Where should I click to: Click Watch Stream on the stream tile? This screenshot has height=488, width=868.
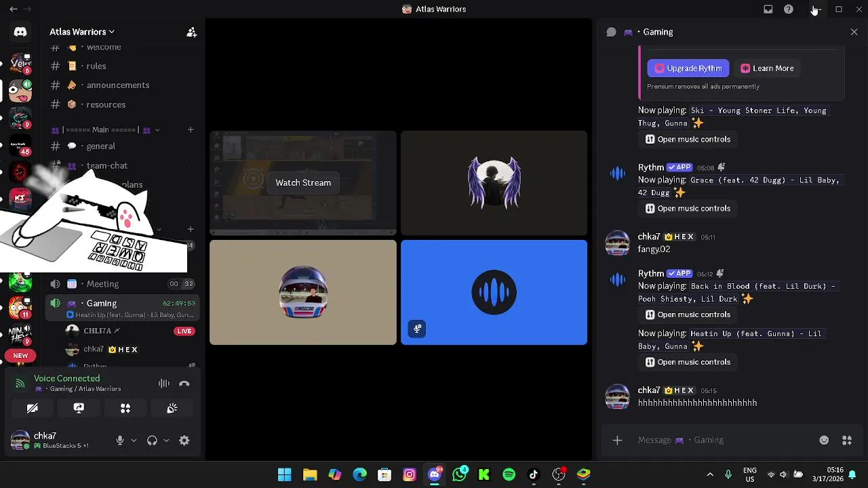click(303, 183)
